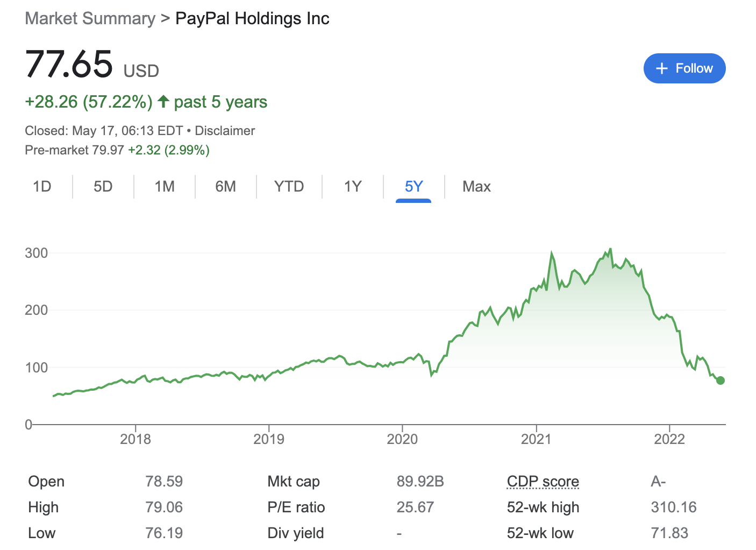Open the Max time range tab
Image resolution: width=756 pixels, height=550 pixels.
[477, 187]
